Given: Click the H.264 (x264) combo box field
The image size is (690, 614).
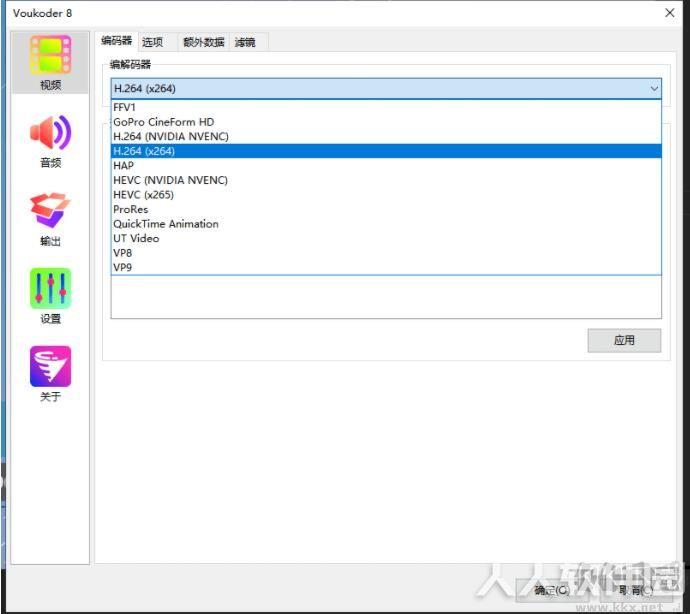Looking at the screenshot, I should coord(386,88).
